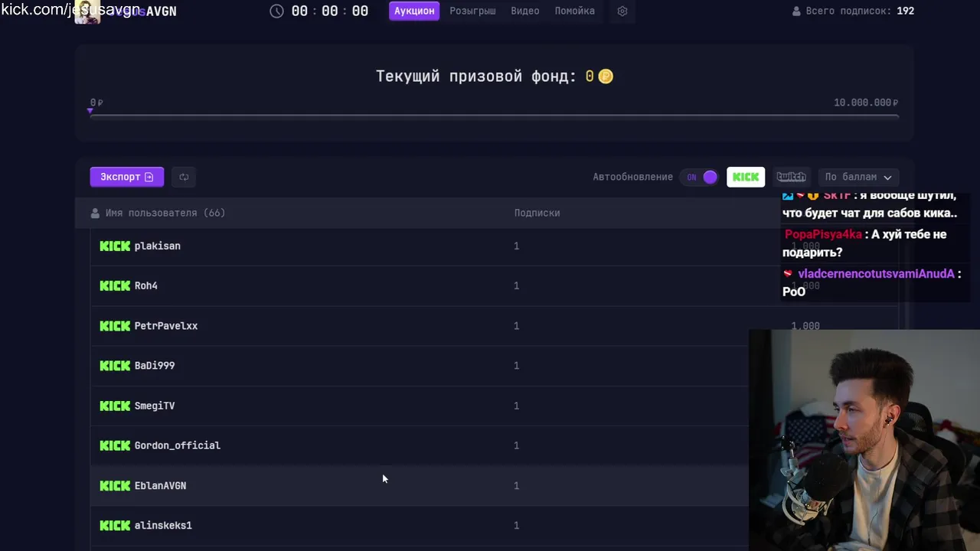
Task: Click chat username vladcernencotutsvamiAnudA
Action: tap(876, 274)
